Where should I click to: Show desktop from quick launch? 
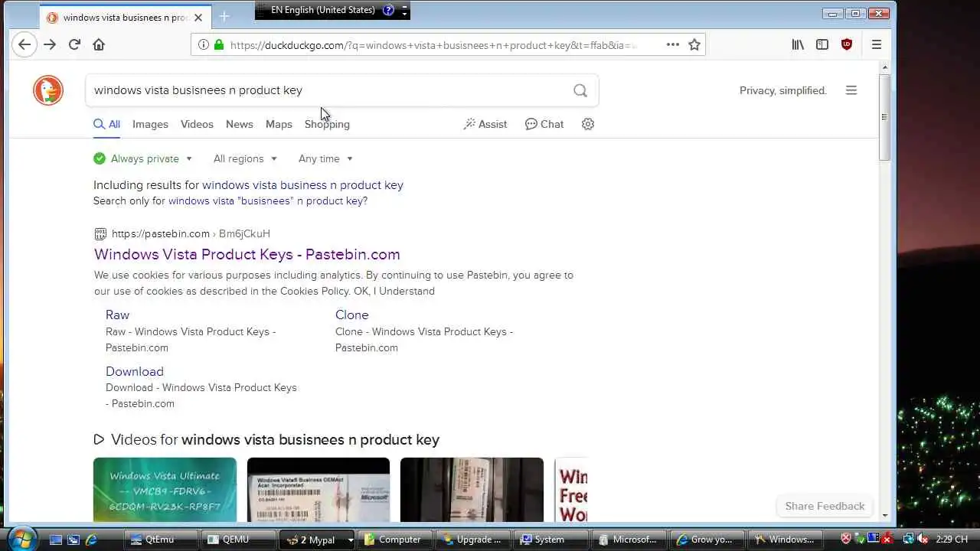pos(55,540)
